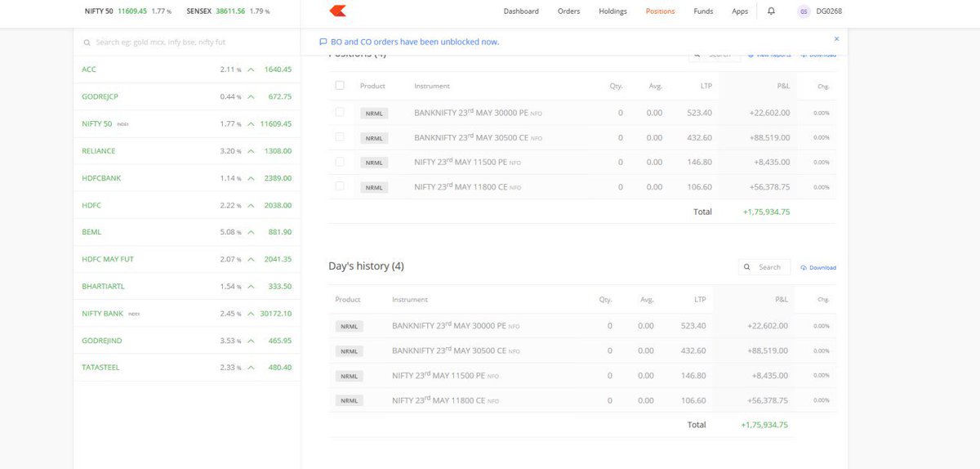This screenshot has width=980, height=469.
Task: Open the DG0268 user profile
Action: [x=819, y=11]
